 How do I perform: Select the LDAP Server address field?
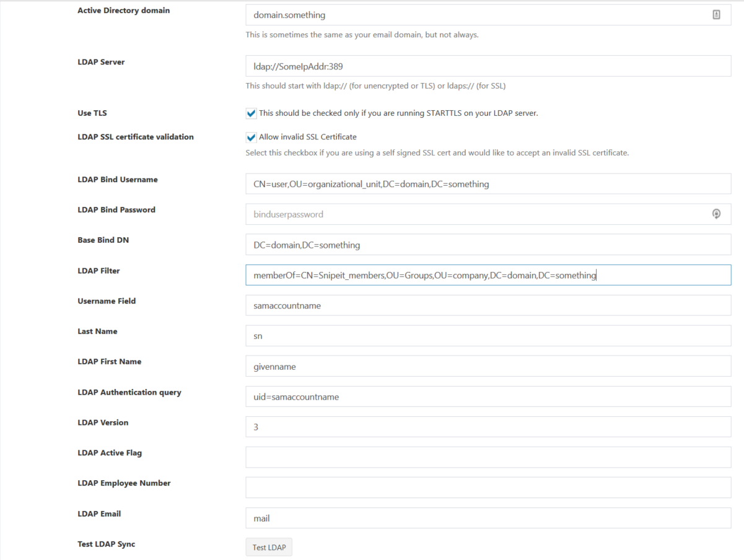tap(434, 66)
